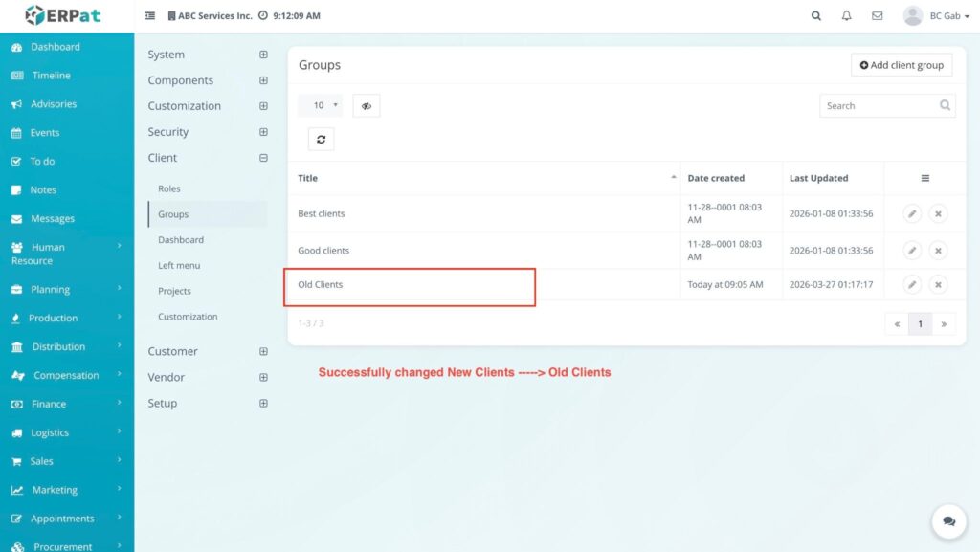Open the BC Gab user dropdown
The image size is (980, 552).
click(x=926, y=16)
